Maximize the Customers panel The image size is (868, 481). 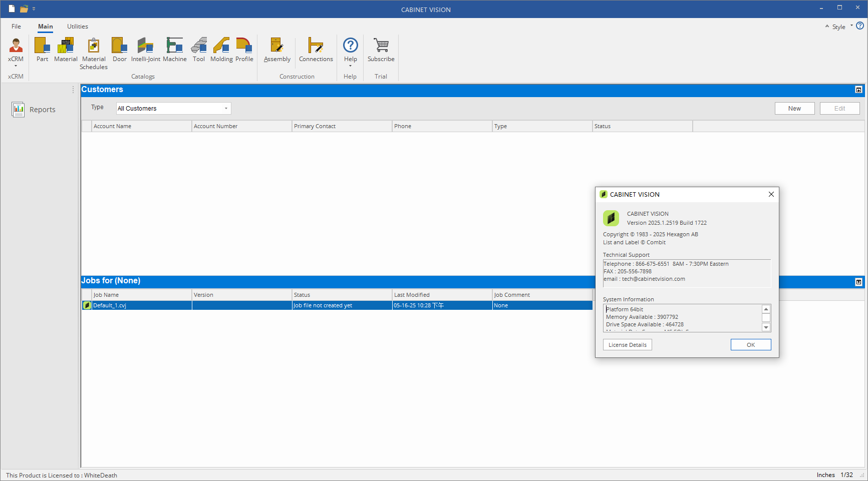point(858,90)
